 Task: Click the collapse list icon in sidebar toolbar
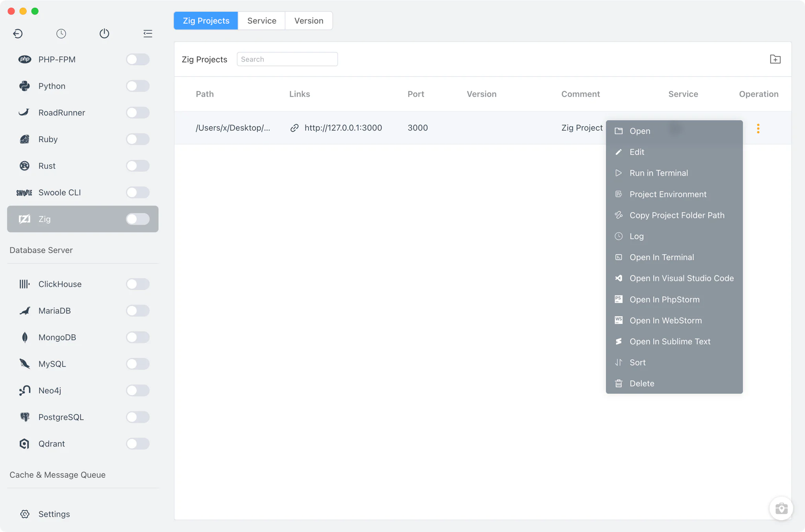click(148, 33)
